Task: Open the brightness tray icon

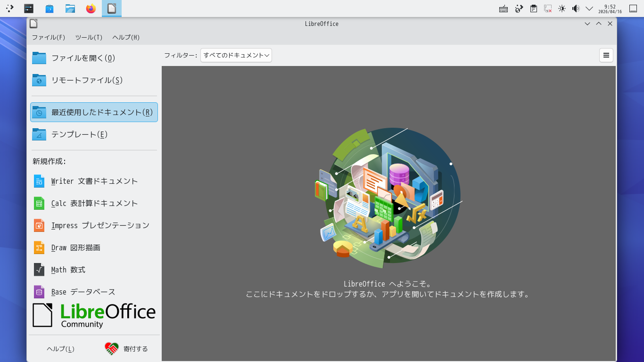Action: (561, 8)
